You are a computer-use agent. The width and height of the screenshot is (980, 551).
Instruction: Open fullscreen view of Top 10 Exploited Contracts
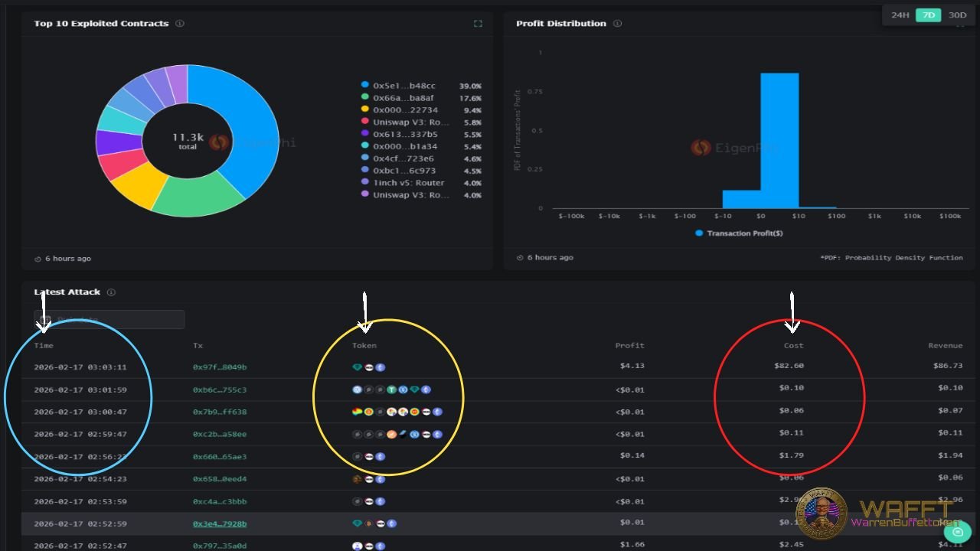pos(478,23)
